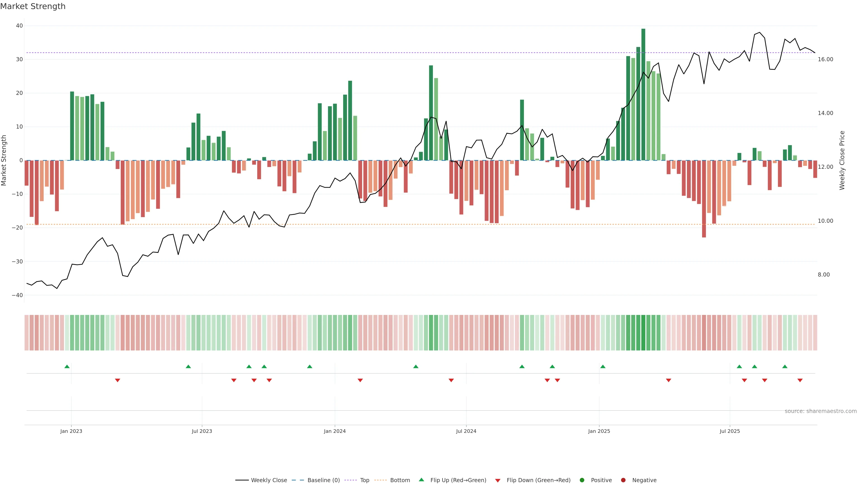
Task: Click the last red flip-down marker on the right
Action: coord(800,380)
